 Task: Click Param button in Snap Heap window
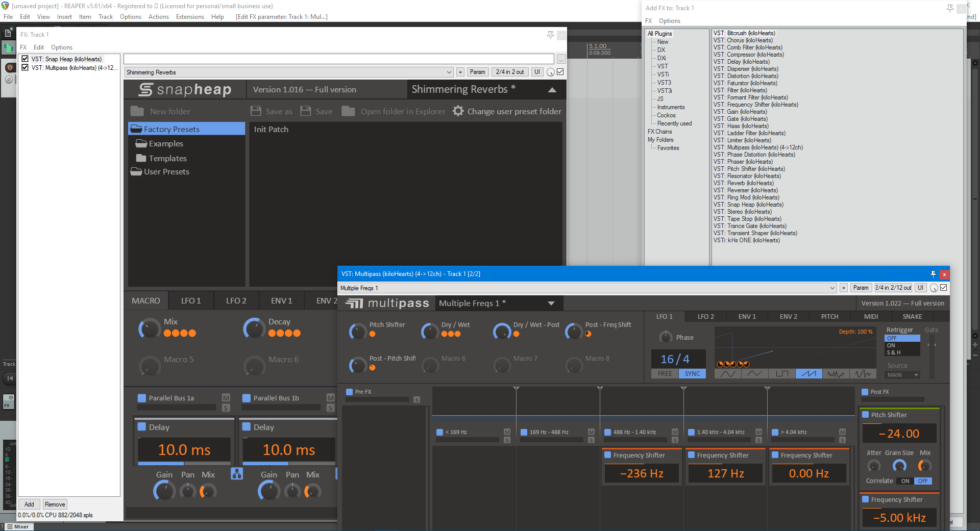coord(477,72)
